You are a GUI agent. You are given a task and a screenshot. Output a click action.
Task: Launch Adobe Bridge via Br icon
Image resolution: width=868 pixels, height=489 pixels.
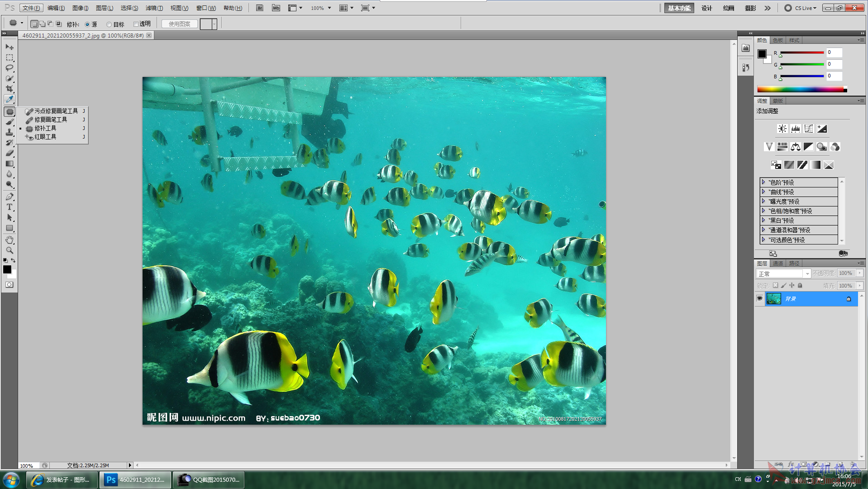pyautogui.click(x=260, y=8)
